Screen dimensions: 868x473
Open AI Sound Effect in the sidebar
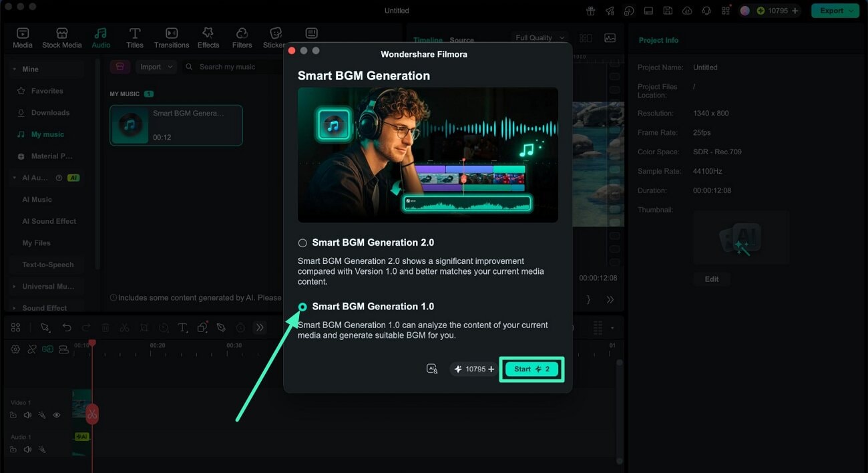pyautogui.click(x=49, y=221)
